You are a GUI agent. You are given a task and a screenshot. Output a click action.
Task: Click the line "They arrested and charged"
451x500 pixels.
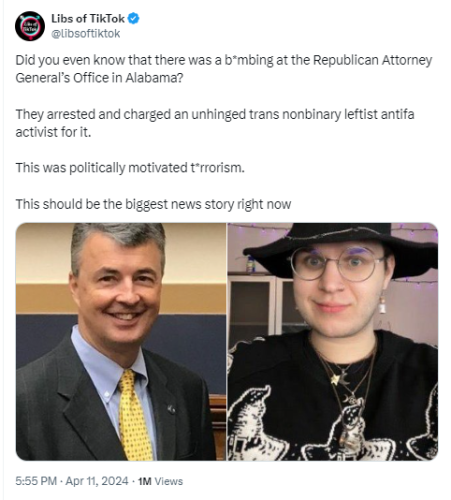[215, 114]
